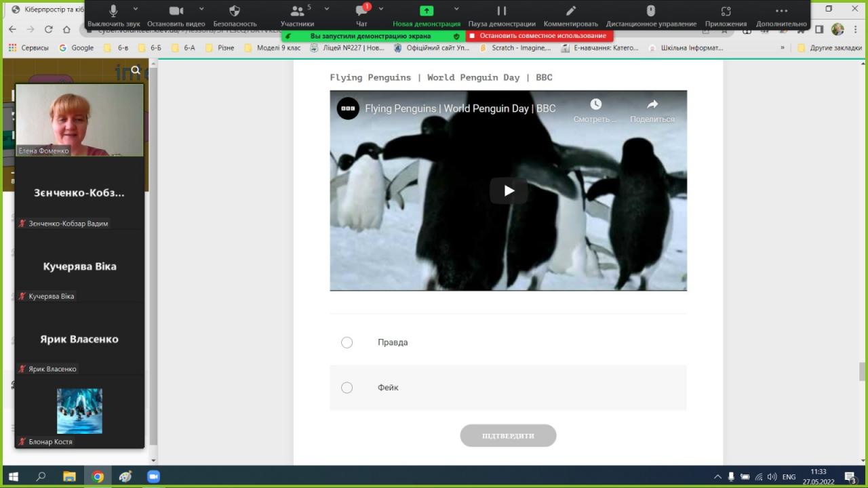Stop screen sharing with red button
Image resolution: width=868 pixels, height=488 pixels.
(539, 36)
